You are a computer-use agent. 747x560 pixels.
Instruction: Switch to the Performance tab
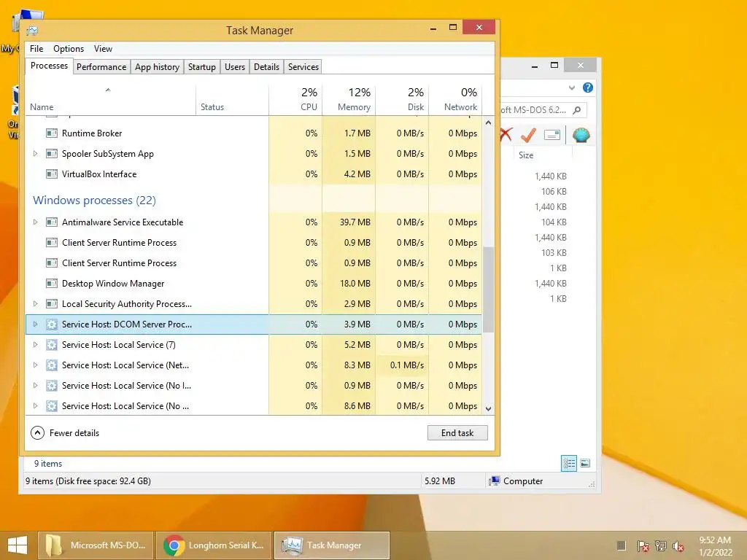(x=101, y=67)
